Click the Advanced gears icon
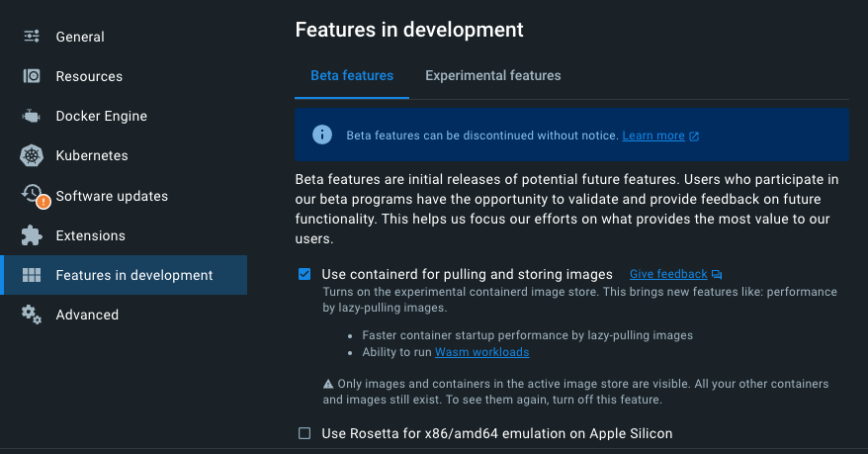Viewport: 868px width, 454px height. [x=32, y=315]
